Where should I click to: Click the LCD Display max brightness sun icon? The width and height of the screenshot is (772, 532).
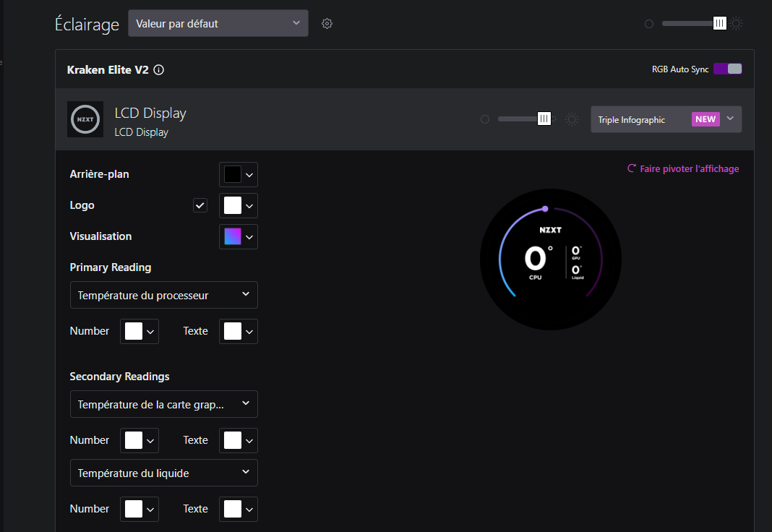point(572,119)
